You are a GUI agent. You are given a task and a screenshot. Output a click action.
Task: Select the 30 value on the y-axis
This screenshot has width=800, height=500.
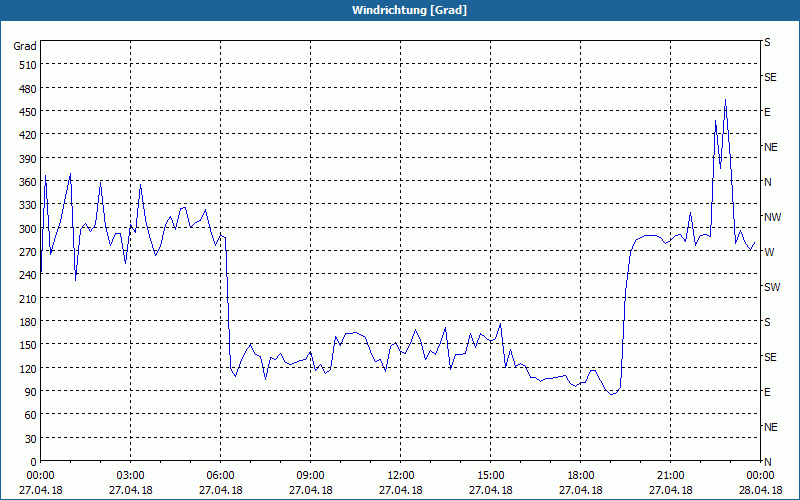click(x=31, y=439)
